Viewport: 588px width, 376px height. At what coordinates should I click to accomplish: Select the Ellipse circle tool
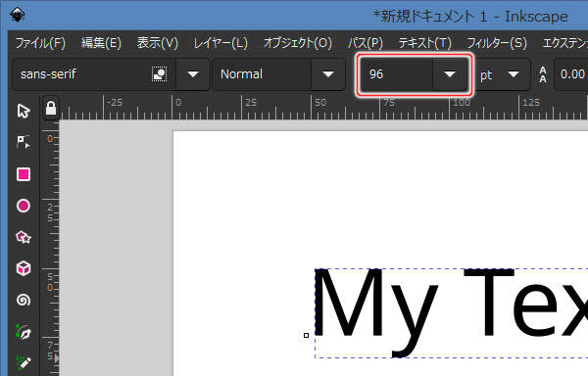[24, 206]
